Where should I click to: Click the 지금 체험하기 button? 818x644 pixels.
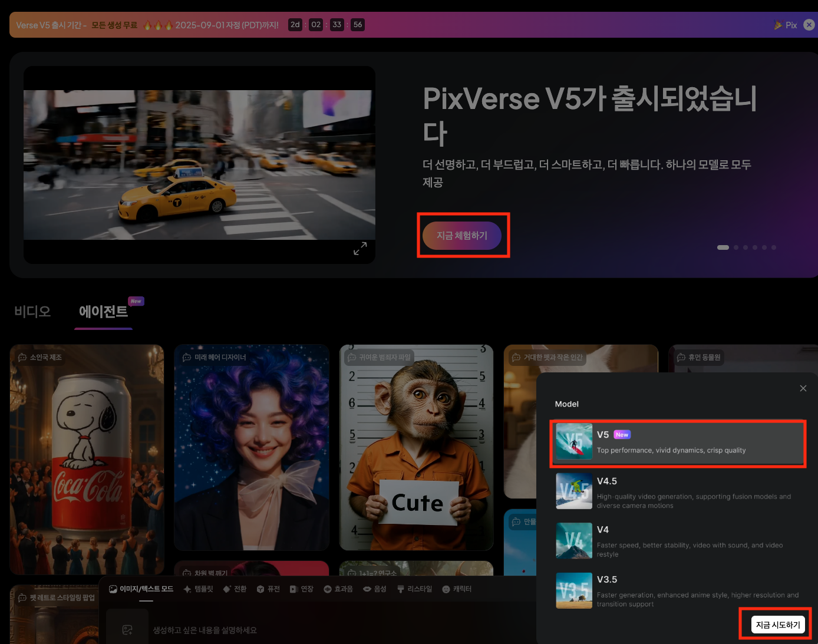(463, 235)
